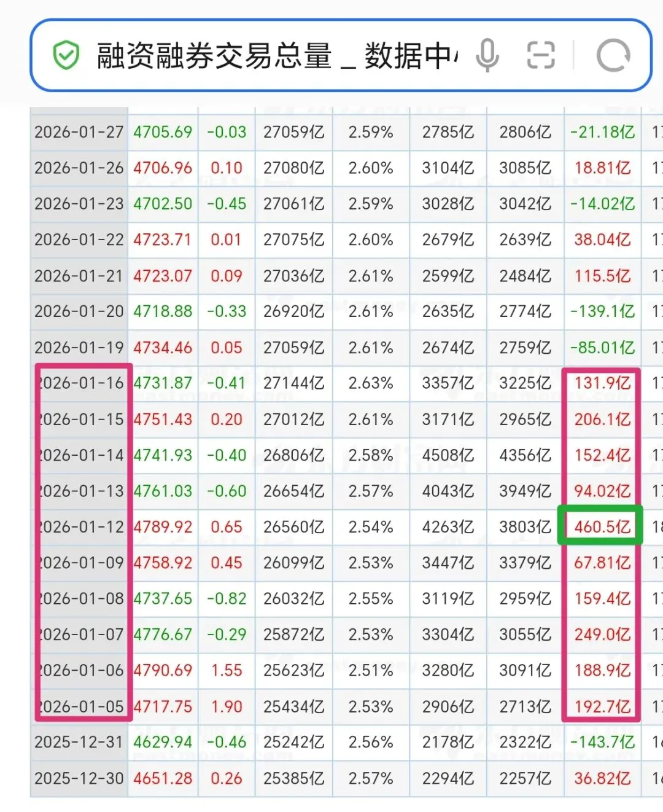Click percent change value 0.65

[x=227, y=527]
